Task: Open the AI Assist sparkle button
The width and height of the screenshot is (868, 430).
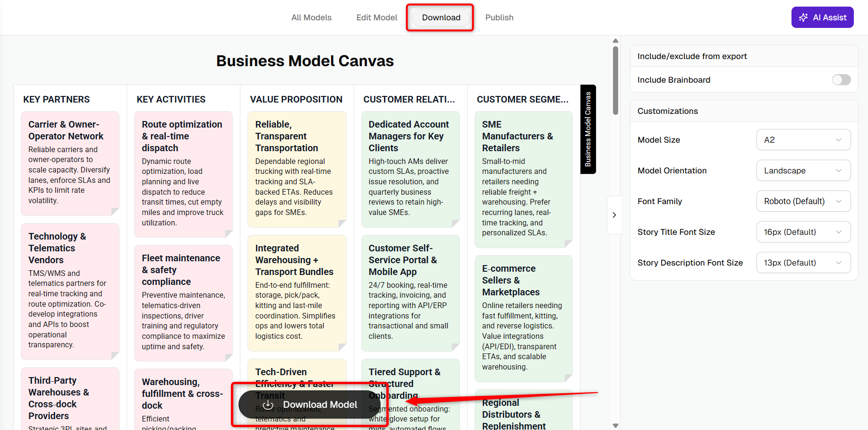Action: pos(822,17)
